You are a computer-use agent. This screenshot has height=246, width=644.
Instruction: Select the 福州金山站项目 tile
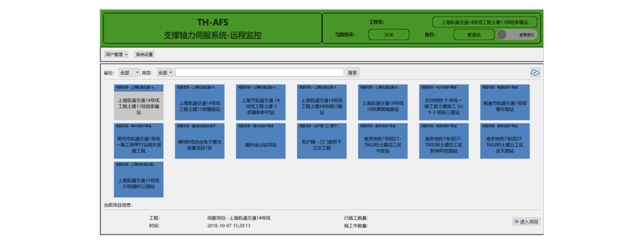260,141
